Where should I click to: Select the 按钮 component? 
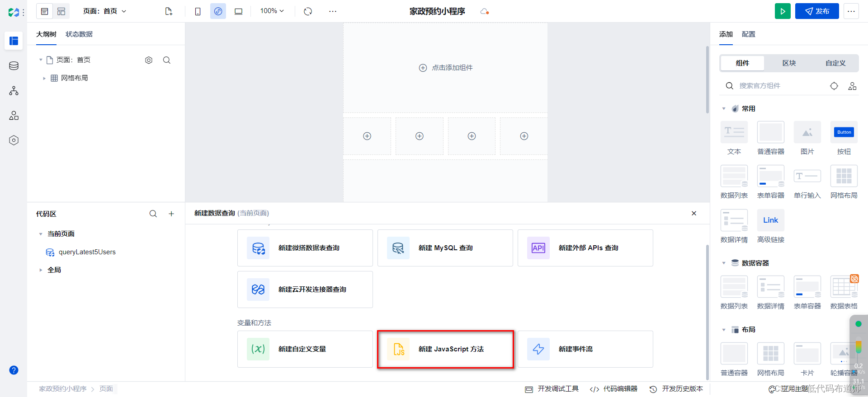844,138
